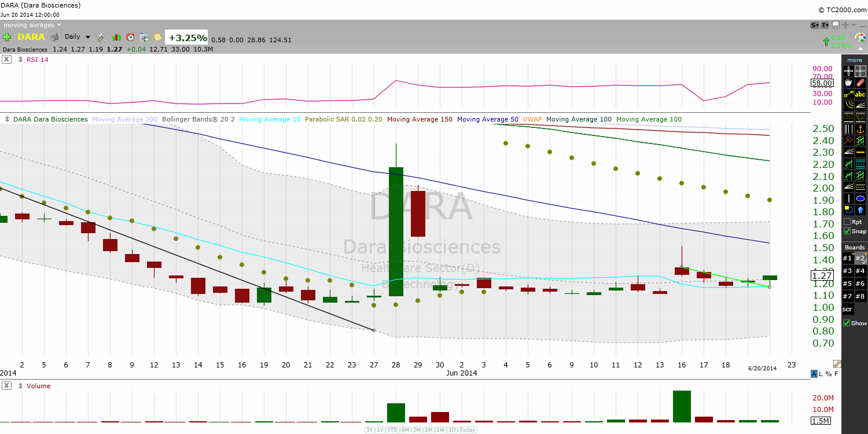Viewport: 868px width, 434px height.
Task: Click the Volume pane label
Action: tap(38, 386)
